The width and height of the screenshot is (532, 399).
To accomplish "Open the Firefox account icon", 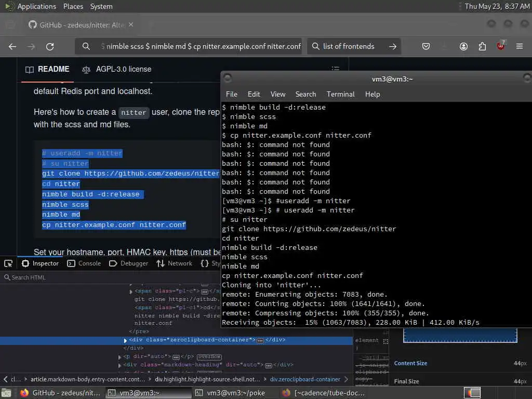I will click(463, 46).
